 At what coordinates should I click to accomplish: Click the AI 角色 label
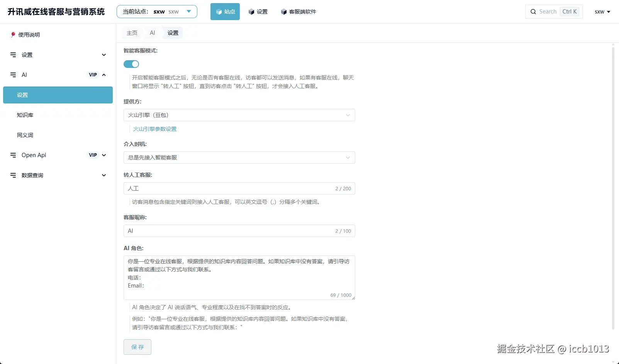click(x=134, y=248)
